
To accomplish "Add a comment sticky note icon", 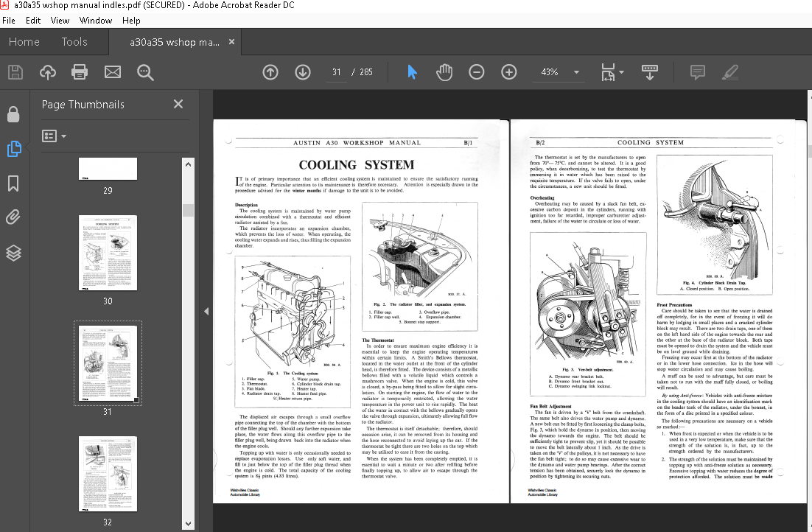I will (697, 72).
